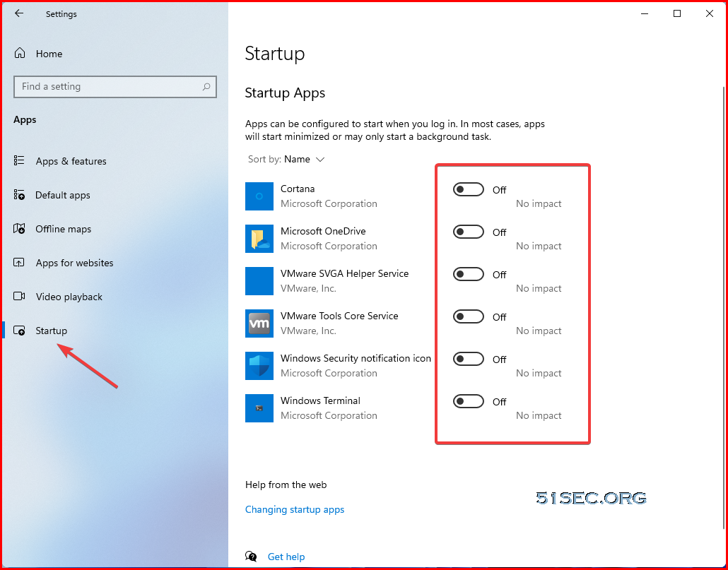Select Offline maps in sidebar
728x570 pixels.
tap(63, 229)
